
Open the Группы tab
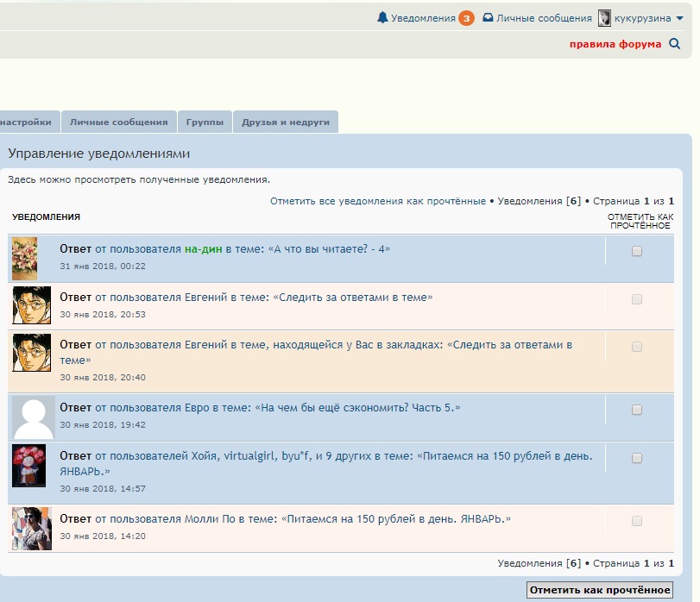(205, 122)
